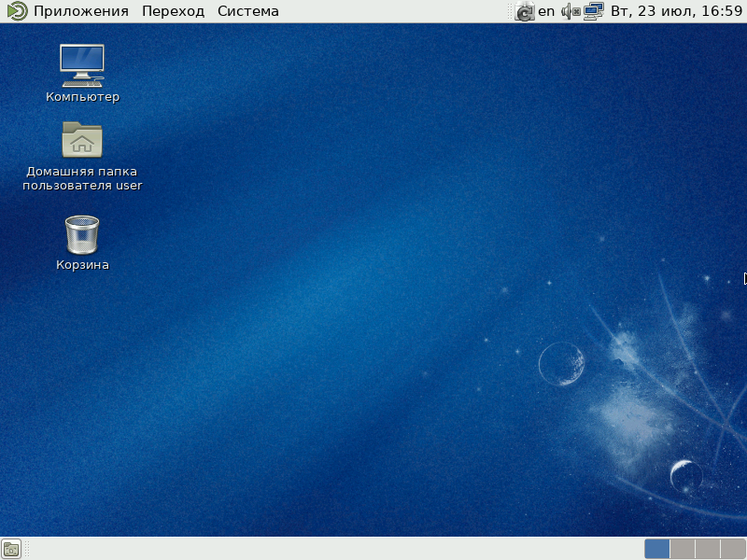This screenshot has height=560, width=747.
Task: Select the Домашняя папка пользователя user icon
Action: [82, 156]
